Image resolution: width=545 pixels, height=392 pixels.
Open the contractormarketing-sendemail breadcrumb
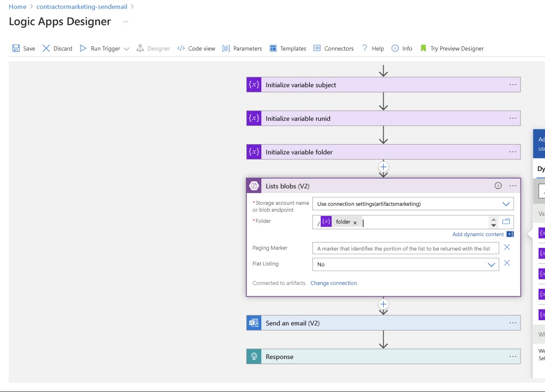coord(81,6)
